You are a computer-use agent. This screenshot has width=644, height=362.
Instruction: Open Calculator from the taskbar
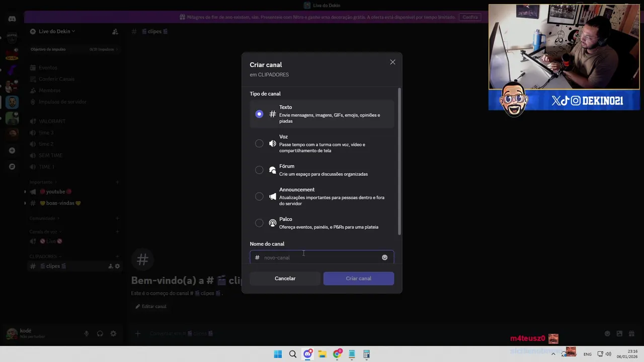coord(366,354)
